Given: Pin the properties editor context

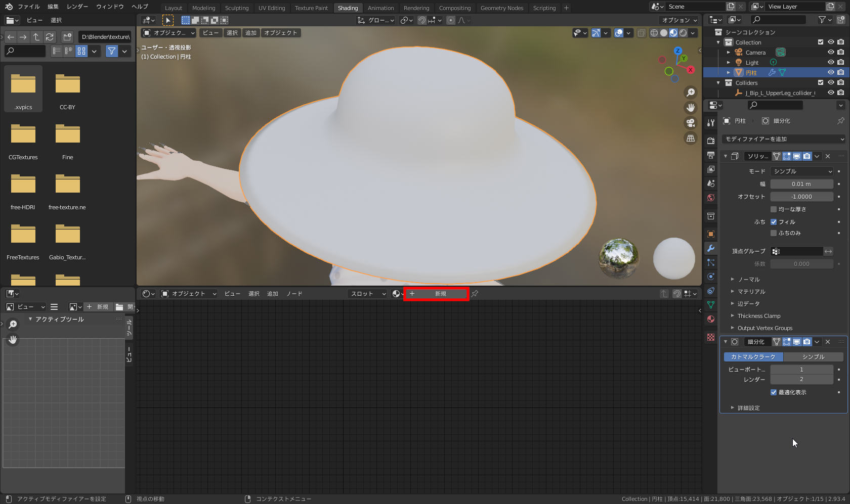Looking at the screenshot, I should [x=840, y=121].
